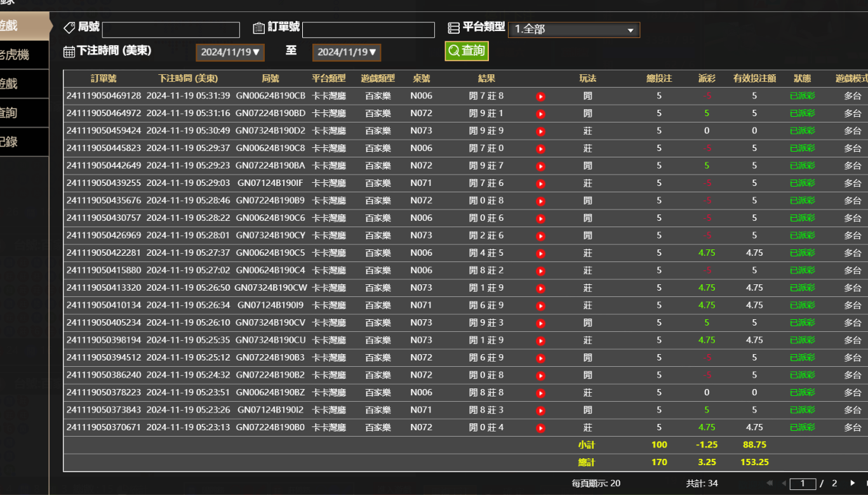Click the order list icon beside 訂單號
The width and height of the screenshot is (868, 495).
[x=258, y=28]
